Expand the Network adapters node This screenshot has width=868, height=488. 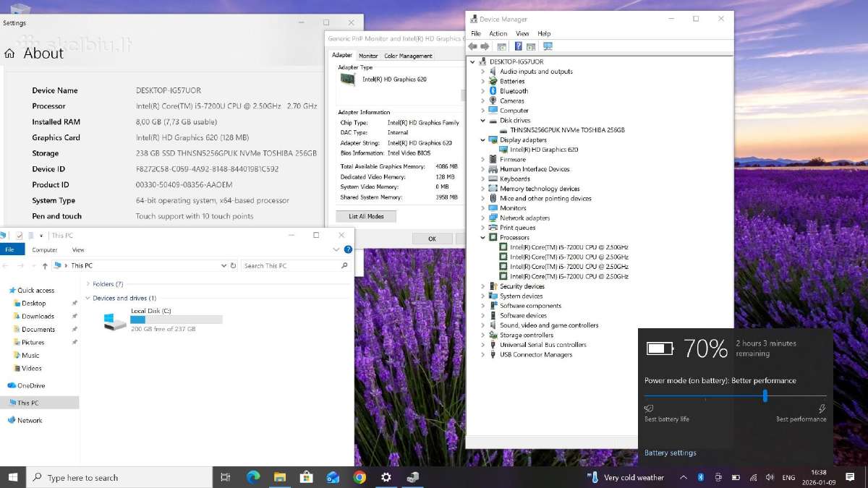pyautogui.click(x=483, y=218)
